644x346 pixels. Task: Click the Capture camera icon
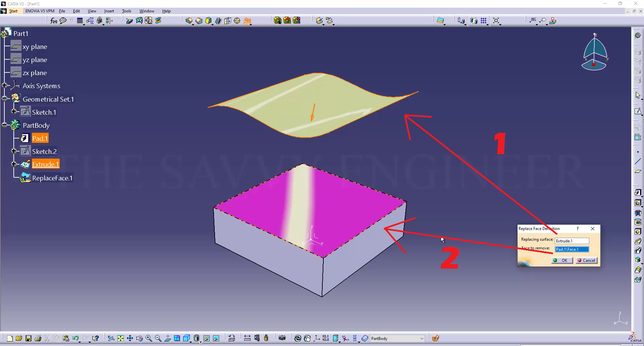[x=282, y=338]
